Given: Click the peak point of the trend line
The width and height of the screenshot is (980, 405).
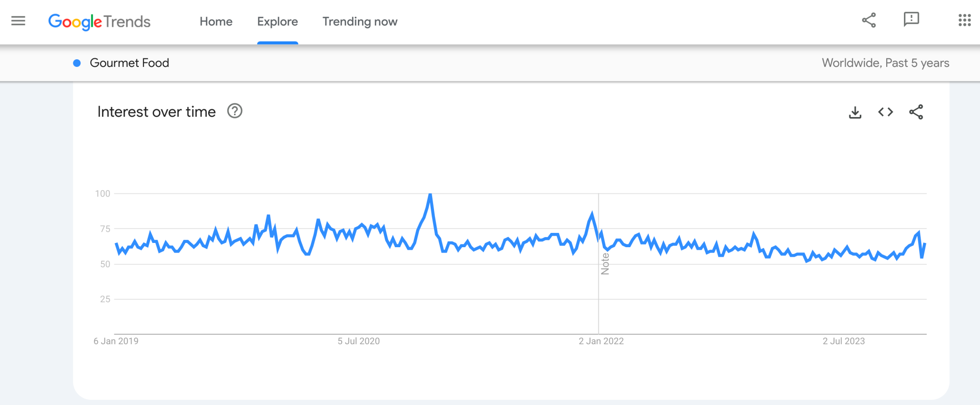Looking at the screenshot, I should pos(430,194).
